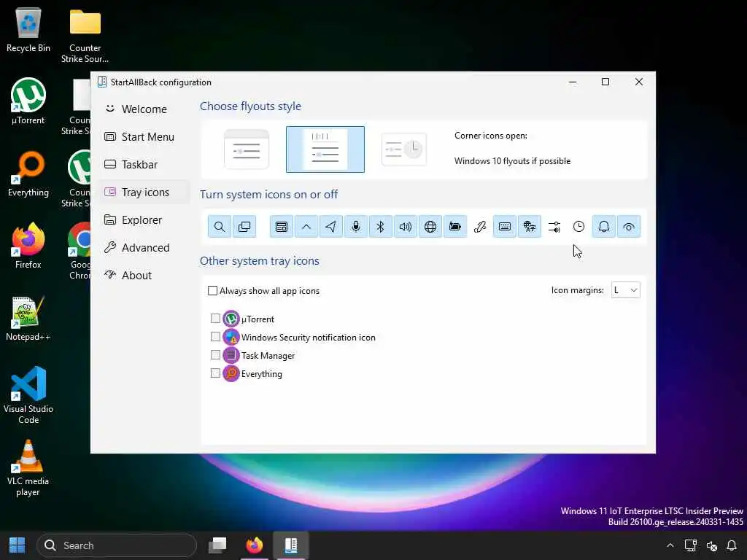Toggle the Touch keyboard system icon

click(505, 227)
